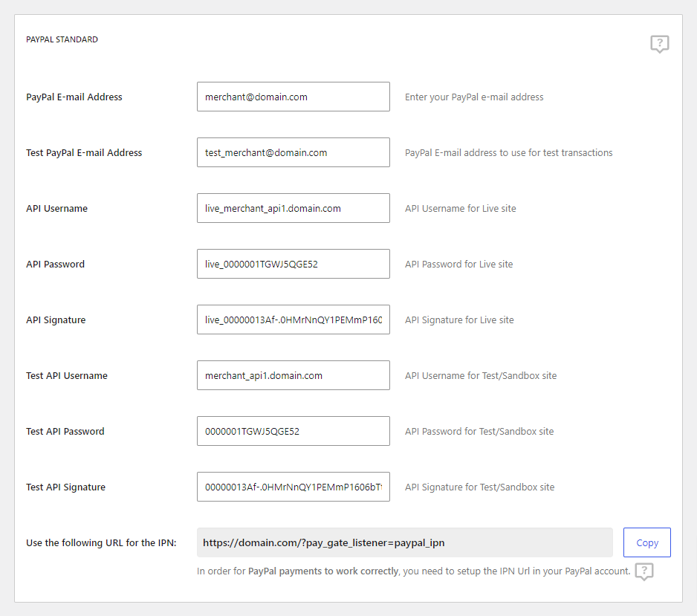The width and height of the screenshot is (697, 616).
Task: Click the API Password input box
Action: 294,264
